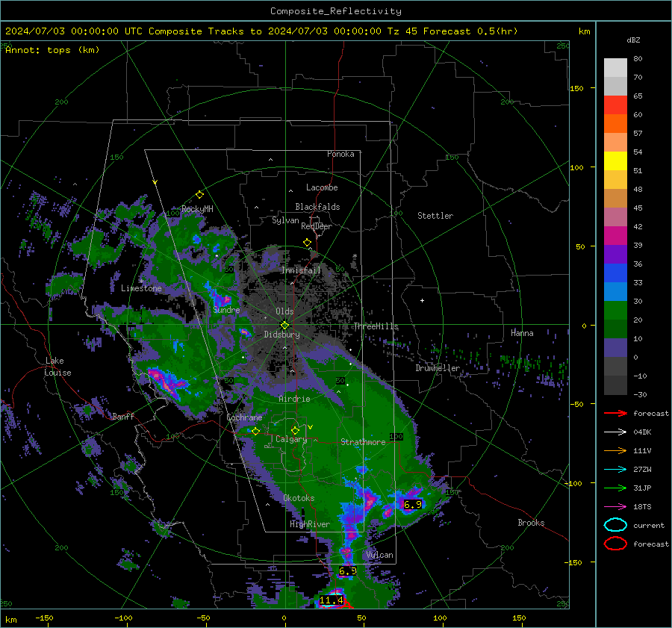
Task: Click the magenta 18TS arrow in legend
Action: (x=615, y=507)
